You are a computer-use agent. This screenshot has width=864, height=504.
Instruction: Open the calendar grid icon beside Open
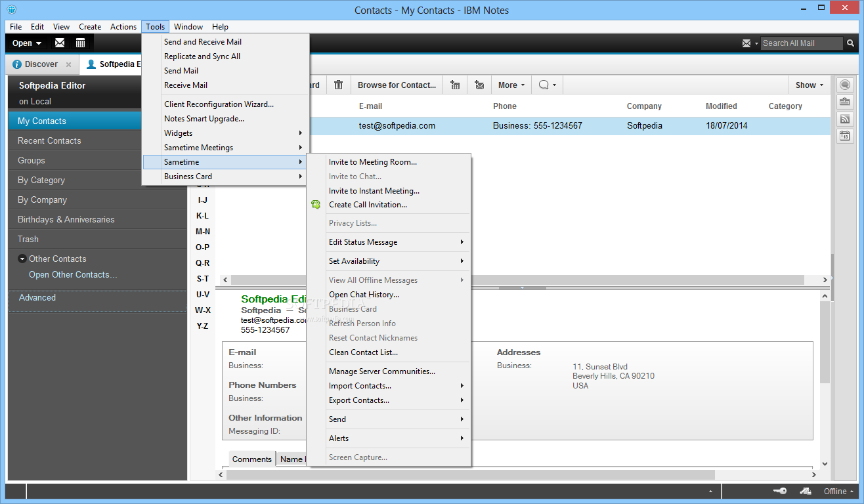click(x=80, y=43)
